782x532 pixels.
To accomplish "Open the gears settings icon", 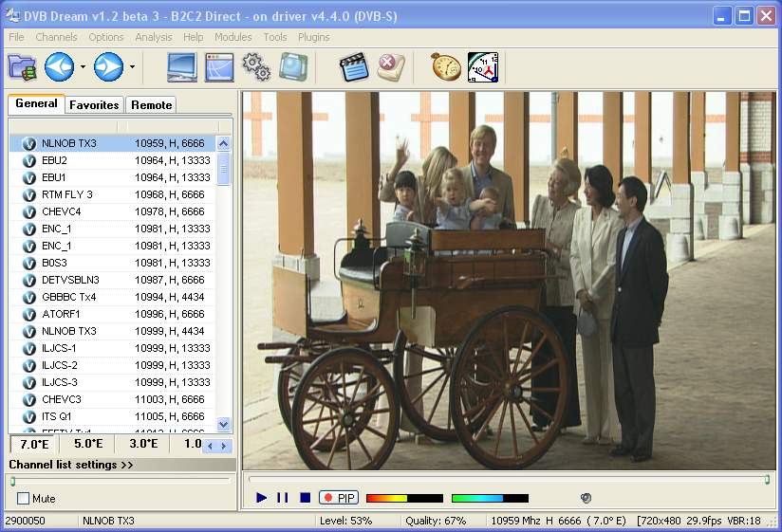I will click(x=256, y=67).
